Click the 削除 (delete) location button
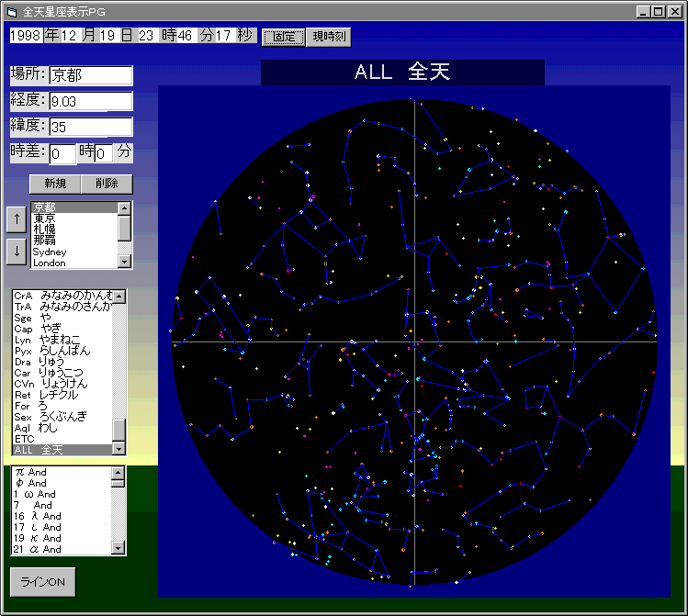This screenshot has width=688, height=616. (x=107, y=184)
